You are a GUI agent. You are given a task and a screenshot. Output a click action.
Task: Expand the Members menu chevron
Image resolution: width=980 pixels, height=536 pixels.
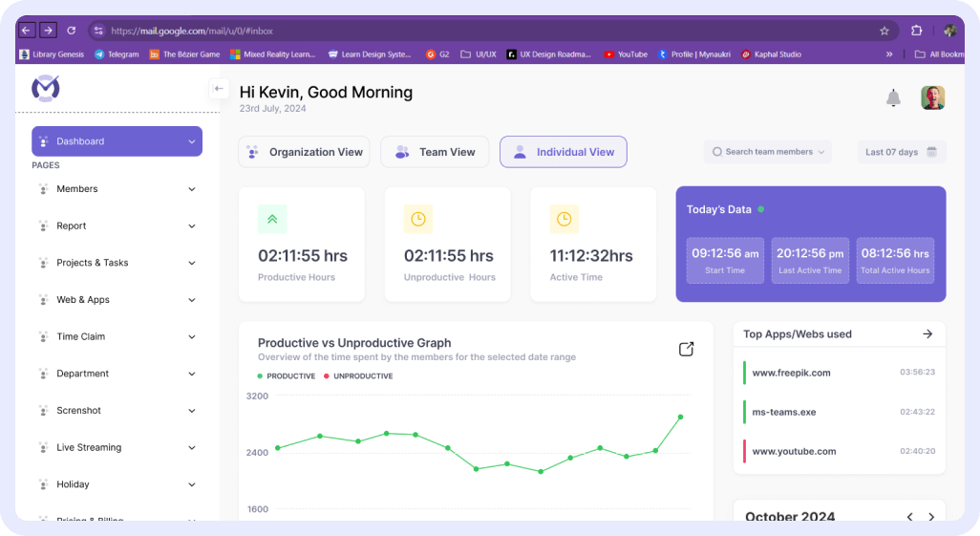point(192,189)
